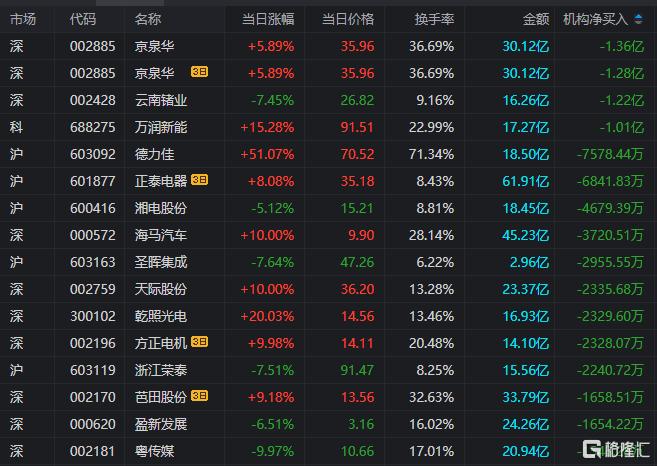Click the 3日 badge next to 芭田股份

tap(200, 397)
